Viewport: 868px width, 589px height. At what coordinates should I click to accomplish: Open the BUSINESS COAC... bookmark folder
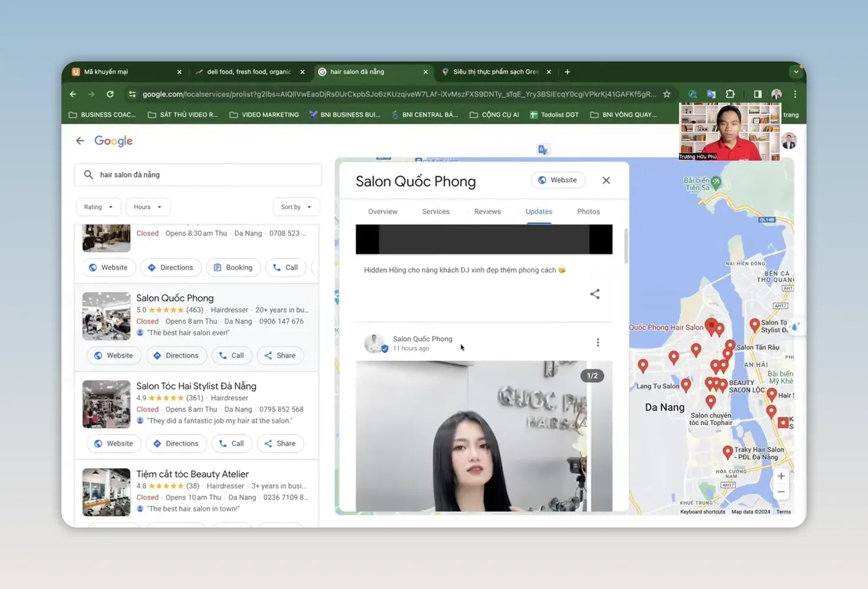point(102,115)
